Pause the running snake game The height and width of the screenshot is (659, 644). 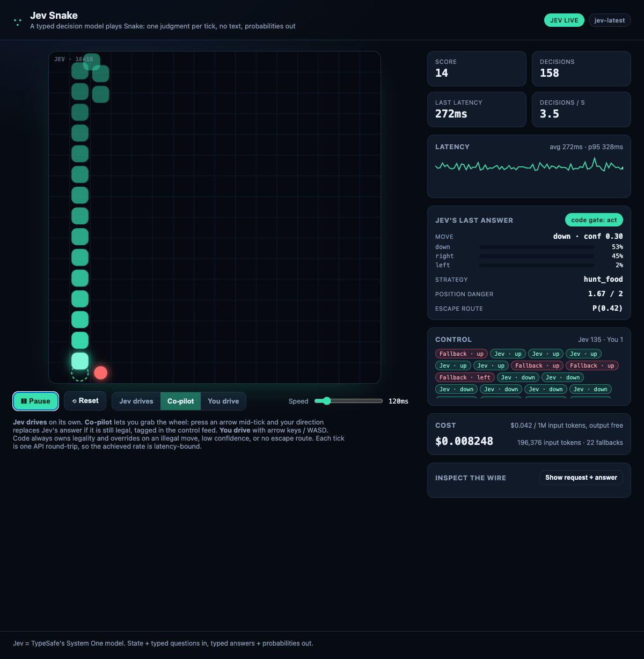tap(35, 401)
